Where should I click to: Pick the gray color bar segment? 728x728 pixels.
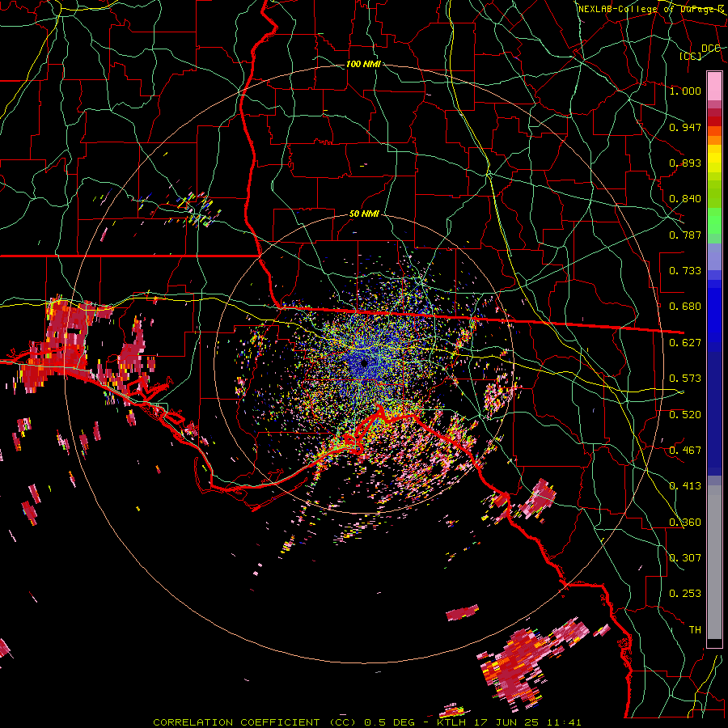[714, 562]
